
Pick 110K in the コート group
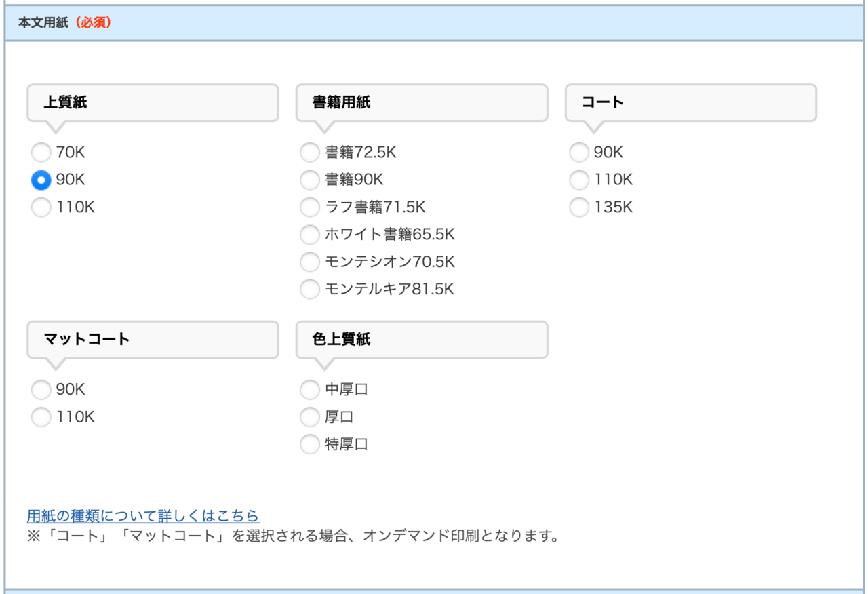tap(579, 180)
